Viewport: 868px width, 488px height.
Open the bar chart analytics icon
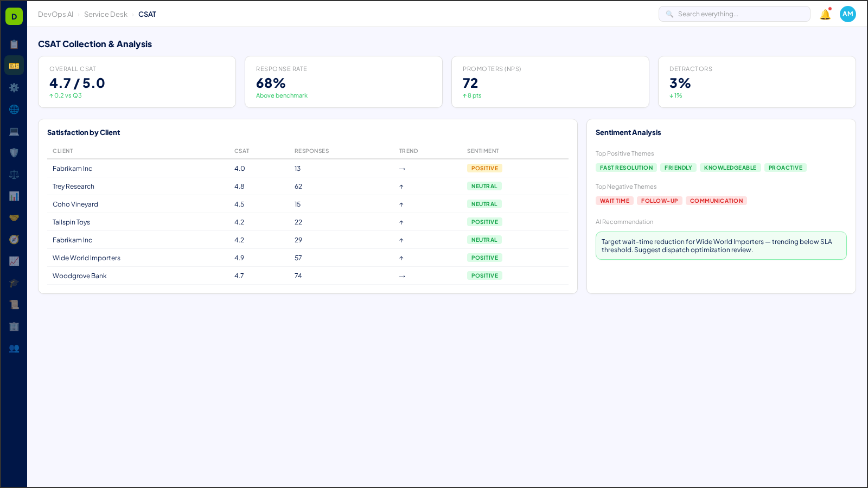tap(14, 196)
